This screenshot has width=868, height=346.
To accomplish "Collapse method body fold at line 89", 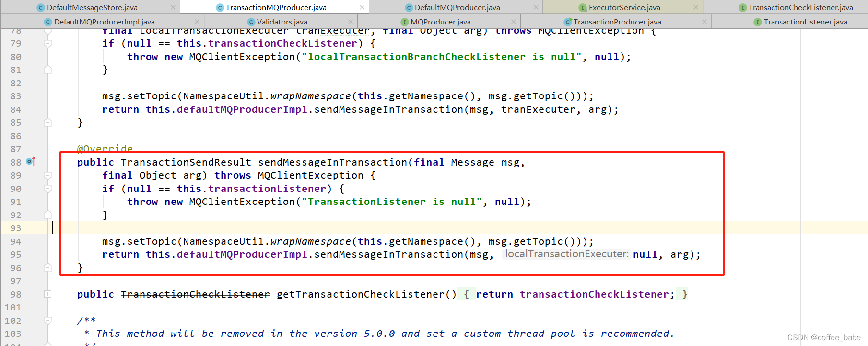I will [48, 176].
